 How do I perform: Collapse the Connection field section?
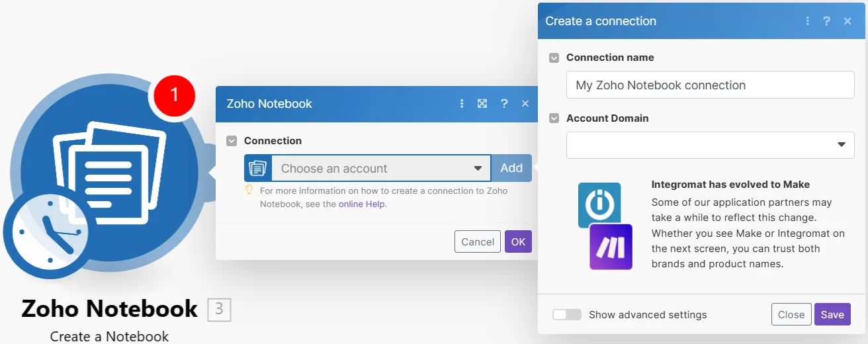point(232,141)
